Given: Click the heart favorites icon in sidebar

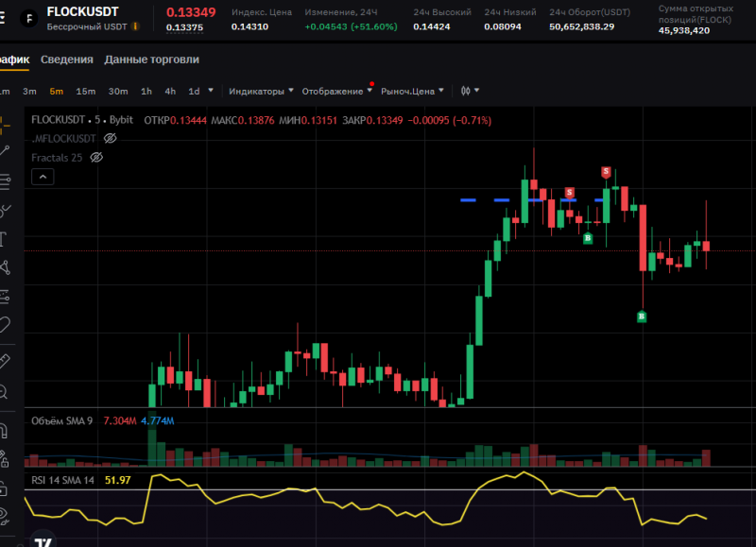Looking at the screenshot, I should (x=5, y=325).
